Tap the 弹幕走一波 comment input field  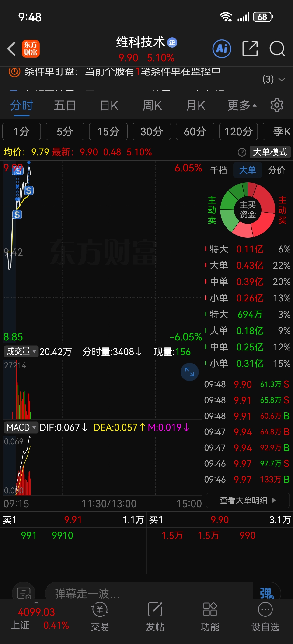(149, 592)
